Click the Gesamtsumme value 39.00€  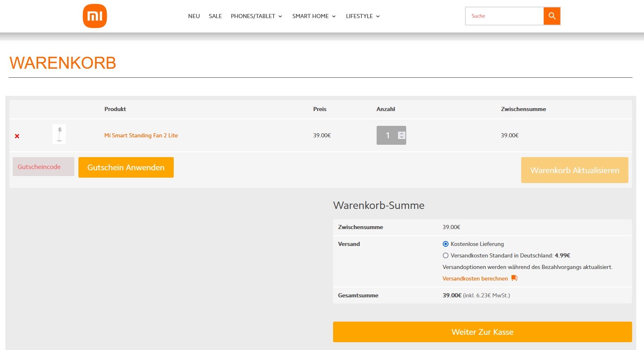click(452, 295)
